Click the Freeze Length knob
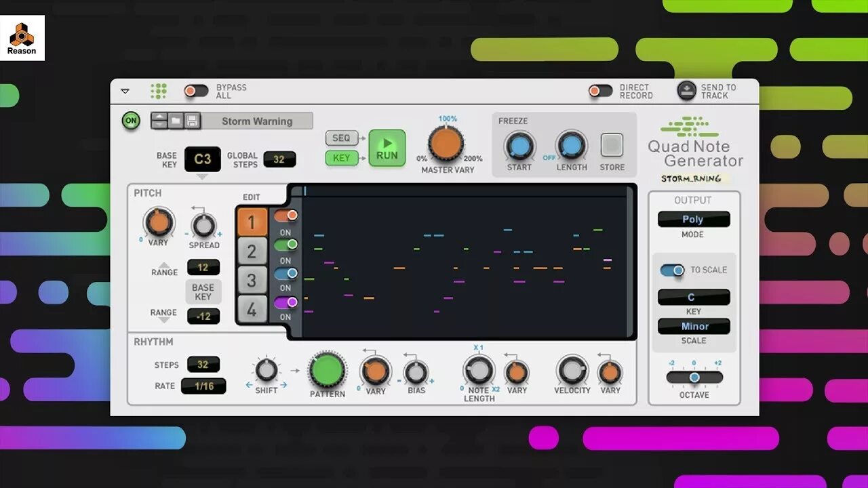Screen dimensions: 868x488 (x=572, y=146)
